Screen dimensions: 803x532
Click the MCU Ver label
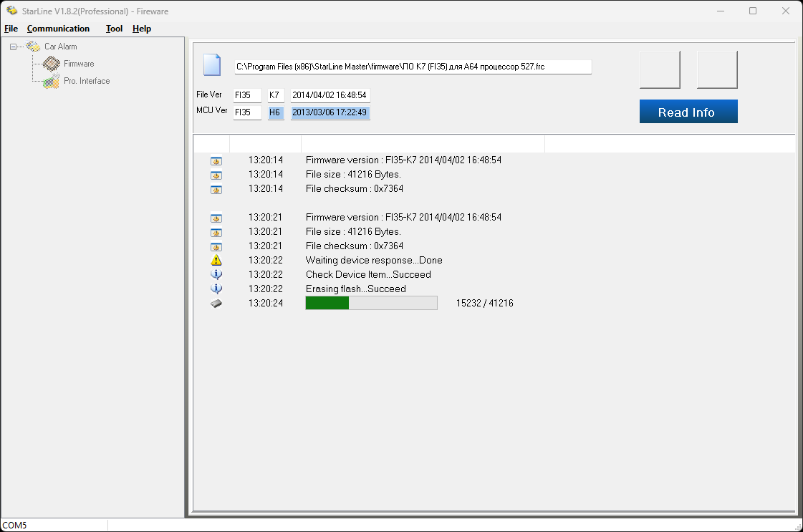[x=211, y=110]
